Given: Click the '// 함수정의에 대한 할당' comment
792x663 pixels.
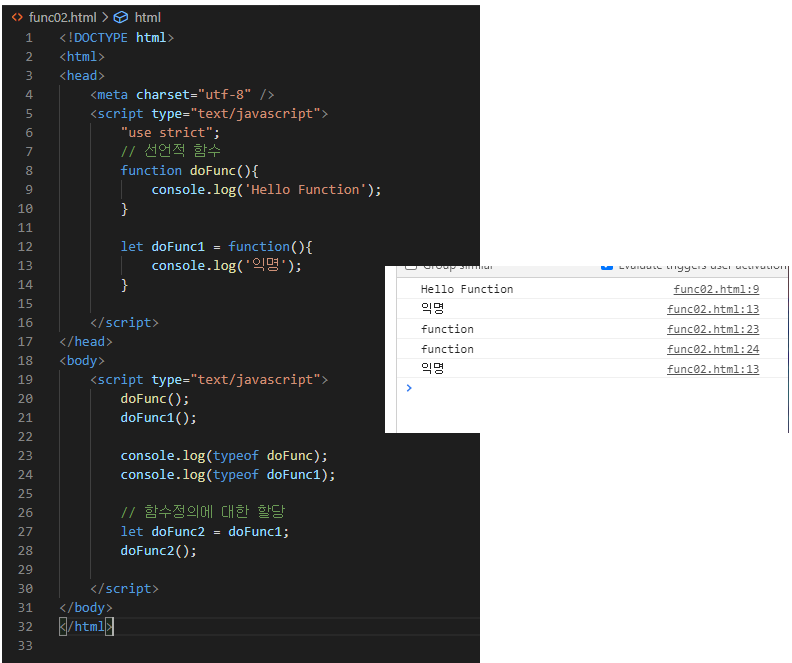Looking at the screenshot, I should point(203,512).
